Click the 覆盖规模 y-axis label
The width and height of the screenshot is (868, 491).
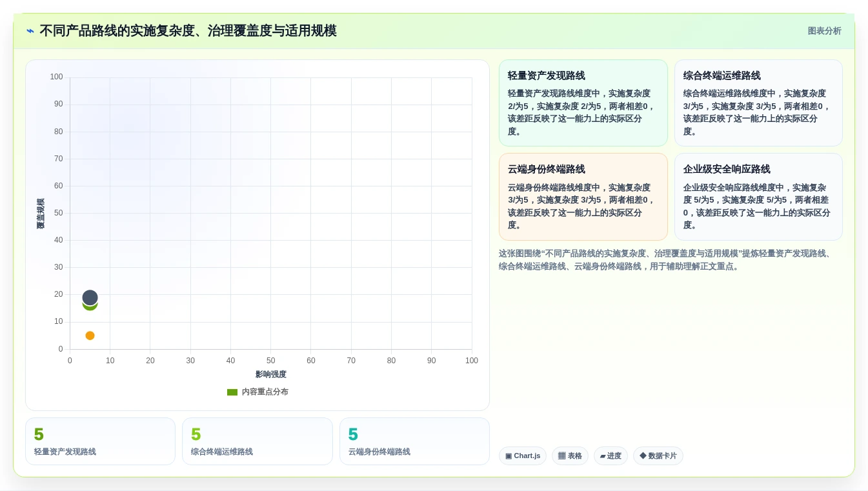click(41, 214)
